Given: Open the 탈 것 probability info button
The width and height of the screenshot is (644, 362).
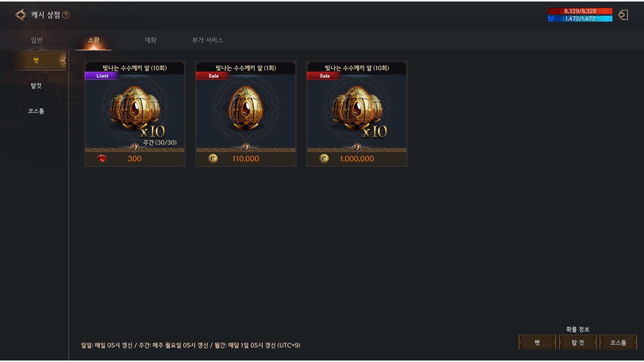Looking at the screenshot, I should pyautogui.click(x=578, y=342).
